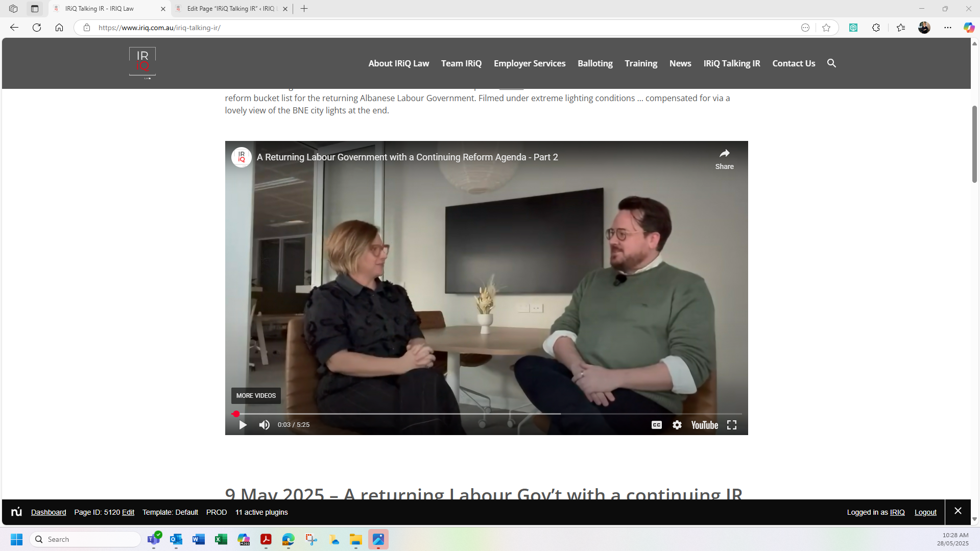The height and width of the screenshot is (551, 980).
Task: Click the IRiQ channel avatar in the player
Action: pyautogui.click(x=241, y=157)
